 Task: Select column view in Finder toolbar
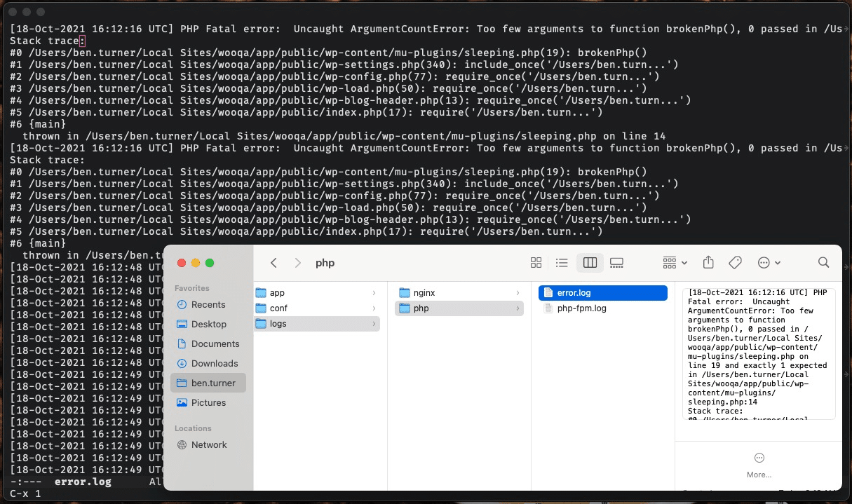point(590,263)
